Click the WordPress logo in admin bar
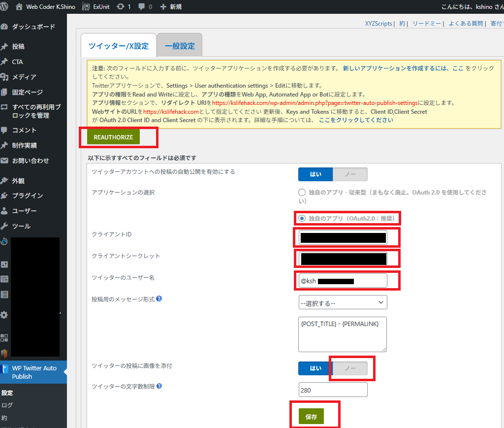The width and height of the screenshot is (504, 428). click(x=5, y=7)
